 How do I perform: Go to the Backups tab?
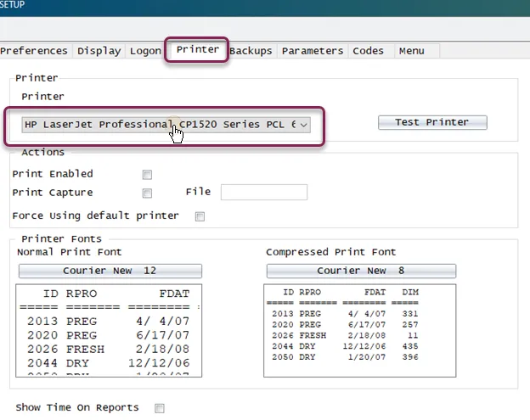point(251,51)
